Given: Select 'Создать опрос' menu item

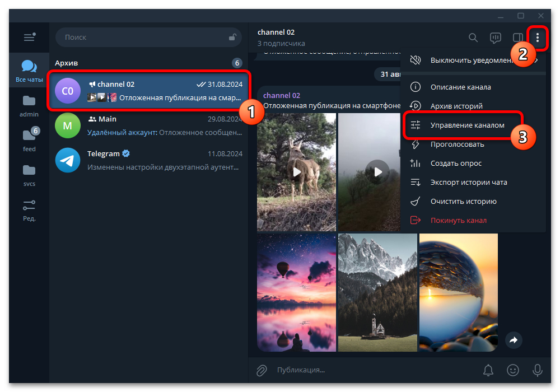Looking at the screenshot, I should (473, 163).
